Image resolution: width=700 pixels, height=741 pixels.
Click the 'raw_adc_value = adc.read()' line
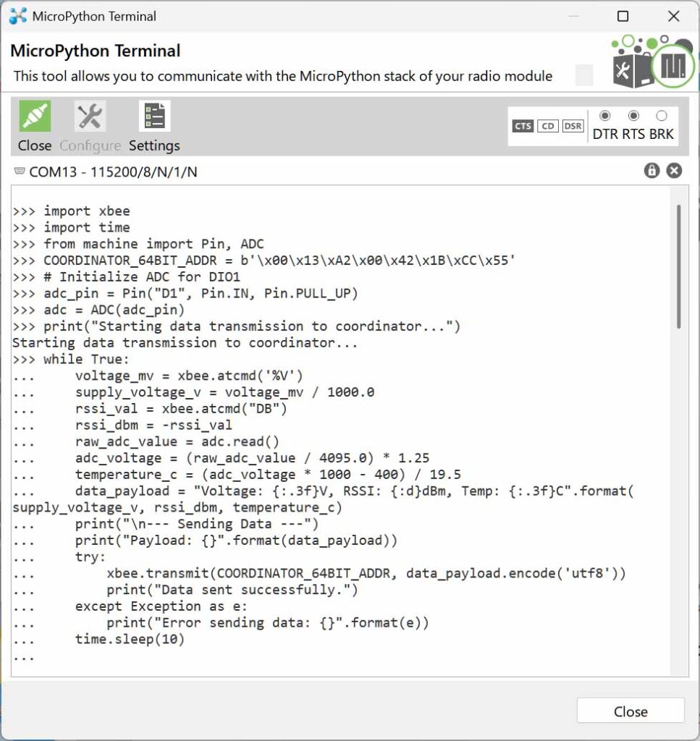146,441
